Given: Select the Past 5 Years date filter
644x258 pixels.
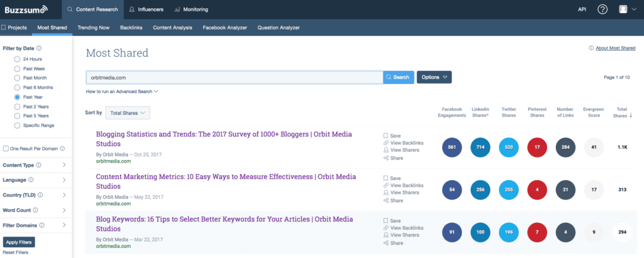Looking at the screenshot, I should (17, 116).
